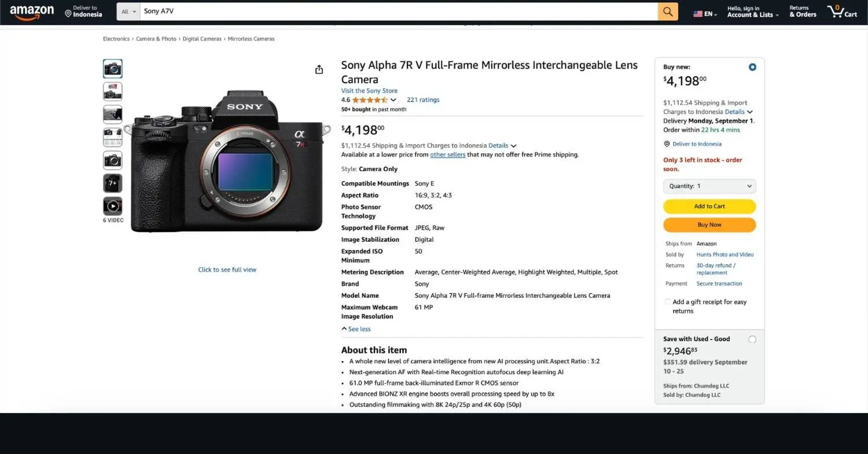Click the share icon above product image
The image size is (868, 454).
click(x=319, y=69)
